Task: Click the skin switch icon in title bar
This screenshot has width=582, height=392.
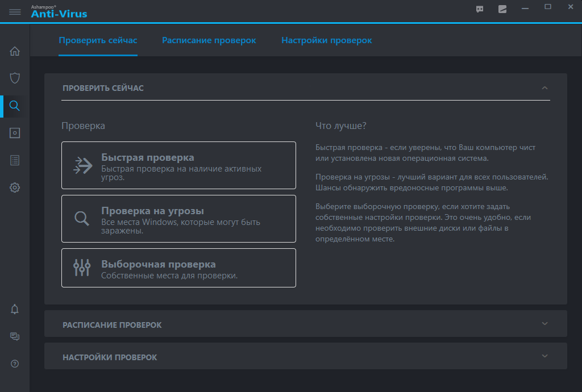Action: click(502, 9)
